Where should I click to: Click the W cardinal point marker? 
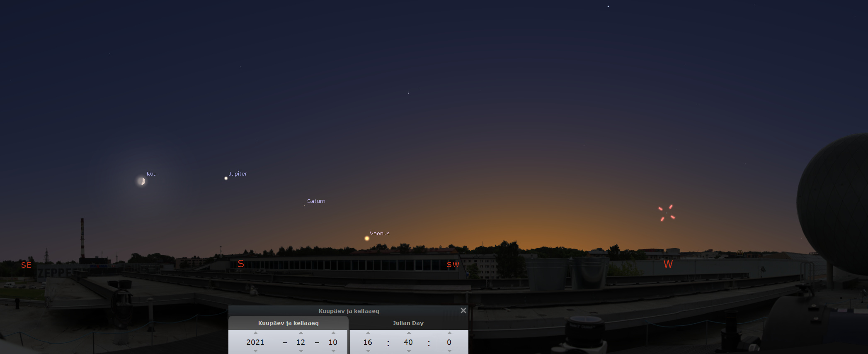tap(668, 264)
